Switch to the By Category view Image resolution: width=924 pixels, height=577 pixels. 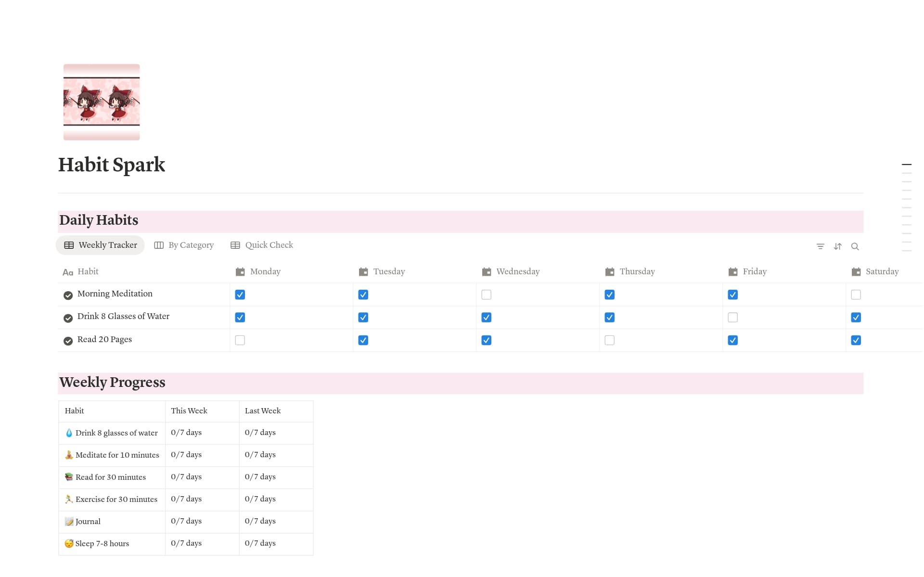click(191, 245)
